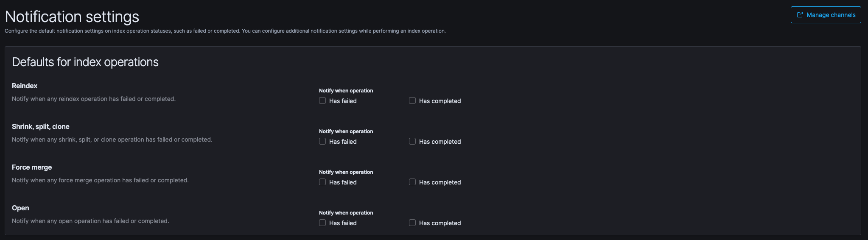This screenshot has width=868, height=240.
Task: Check Has failed for Shrink, split, clone
Action: (322, 142)
